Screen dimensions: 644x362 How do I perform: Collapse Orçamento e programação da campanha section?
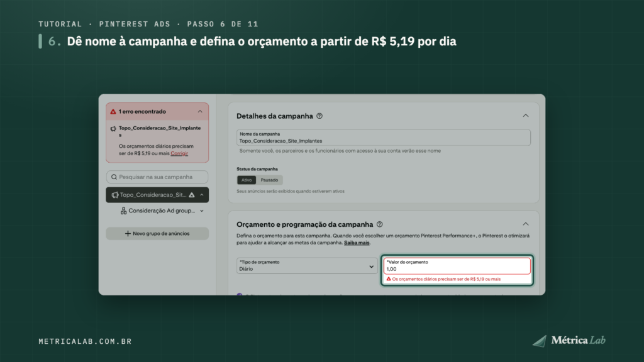click(x=526, y=224)
